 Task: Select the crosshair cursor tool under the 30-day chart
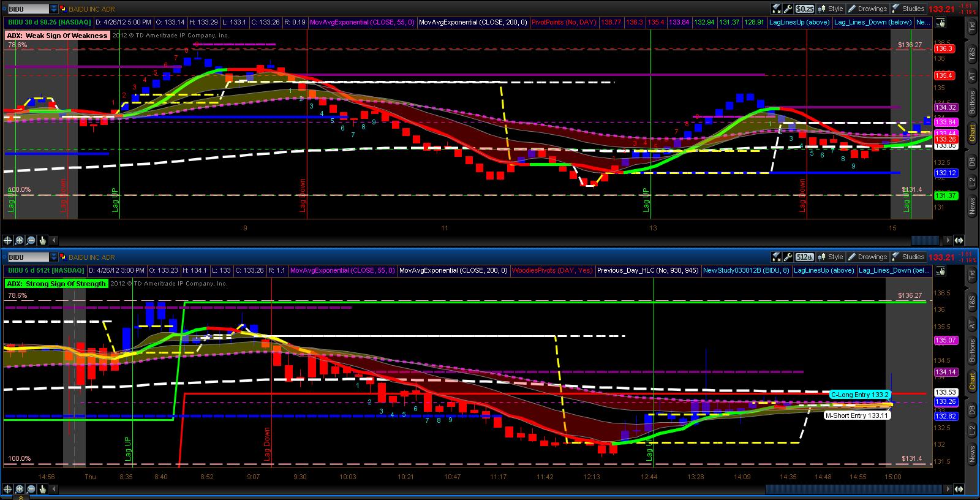point(8,240)
